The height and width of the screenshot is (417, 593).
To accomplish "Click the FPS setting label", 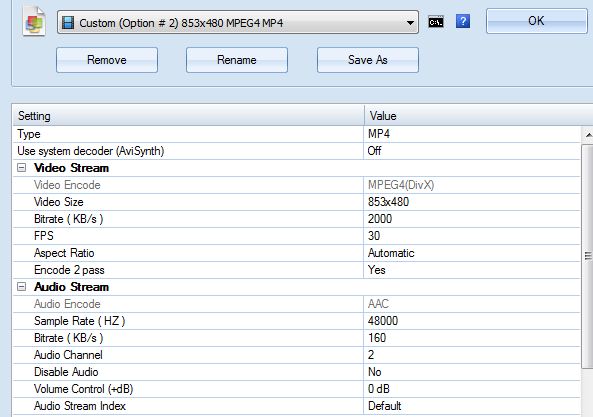I will point(44,236).
